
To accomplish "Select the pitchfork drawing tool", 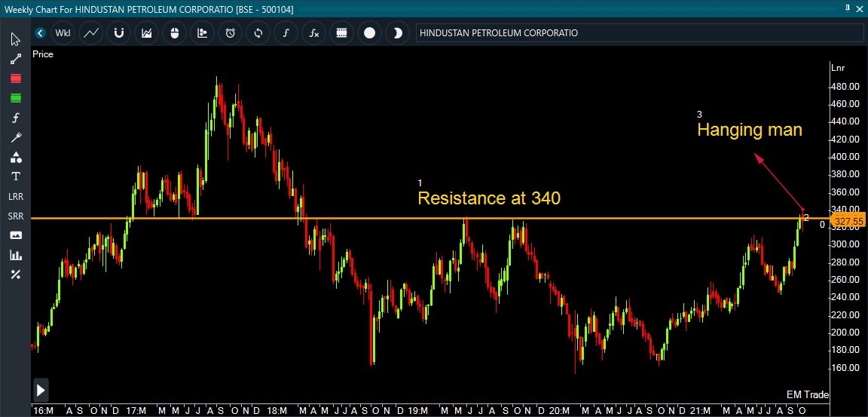I will coord(16,137).
